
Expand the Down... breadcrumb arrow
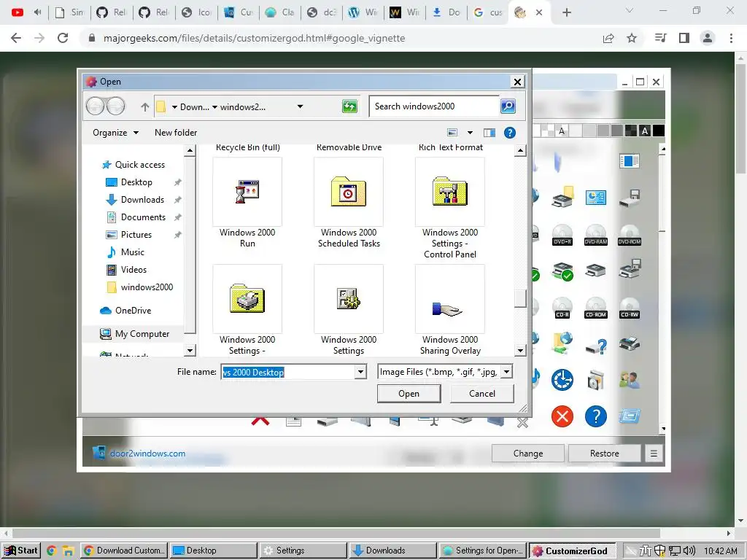(174, 107)
